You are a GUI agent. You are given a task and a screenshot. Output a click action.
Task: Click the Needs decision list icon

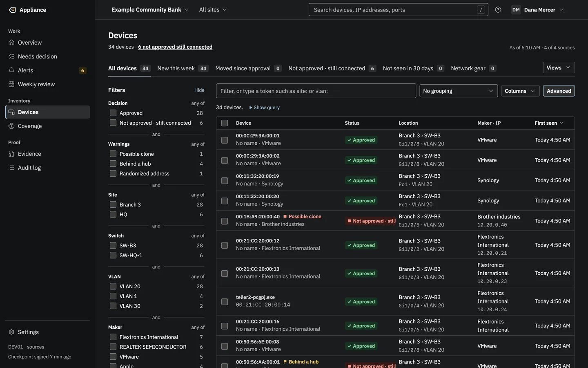[x=11, y=56]
